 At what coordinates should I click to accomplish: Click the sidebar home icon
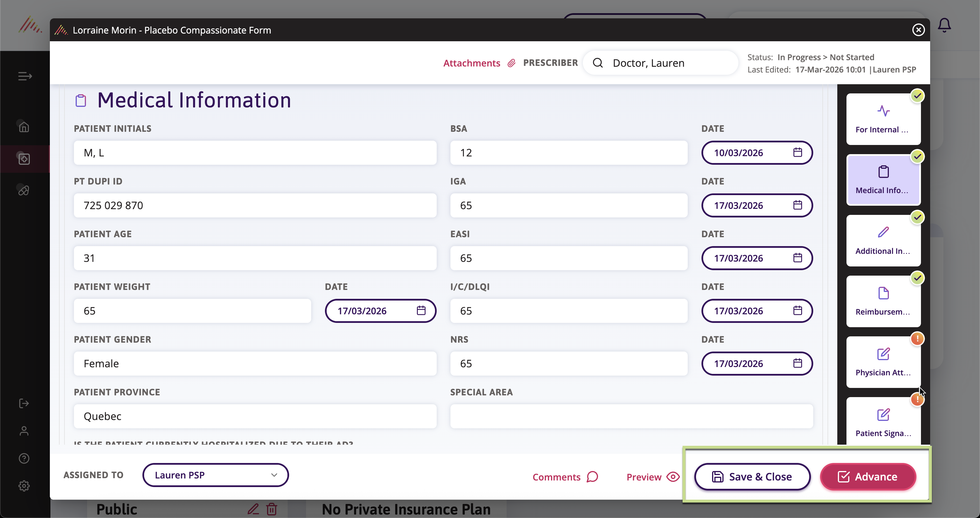point(24,127)
